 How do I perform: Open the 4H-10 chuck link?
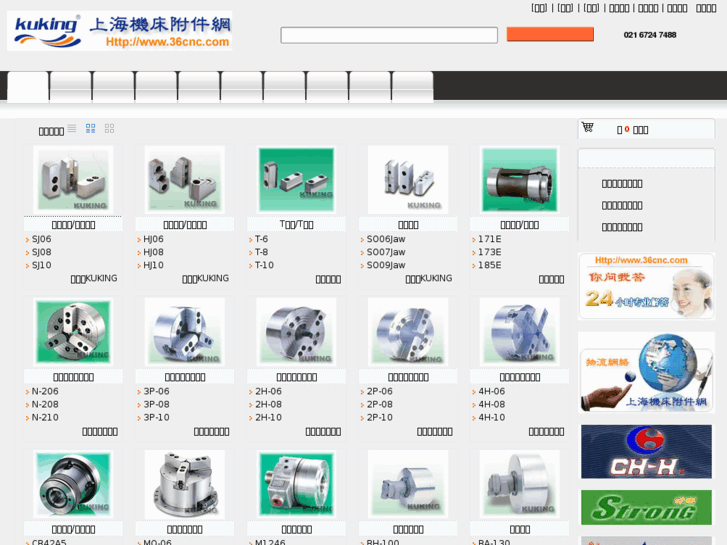coord(491,417)
